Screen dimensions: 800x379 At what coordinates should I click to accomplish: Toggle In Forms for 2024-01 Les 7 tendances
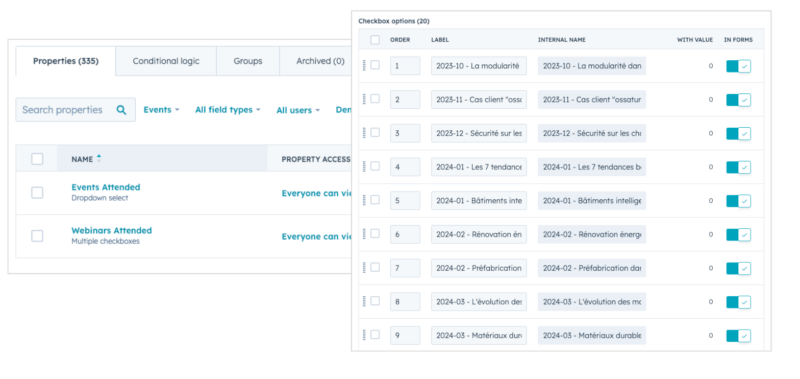click(738, 167)
